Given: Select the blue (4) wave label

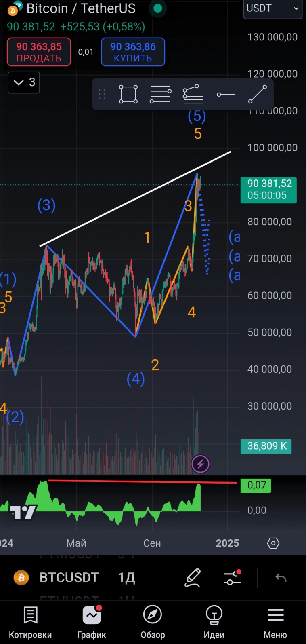Looking at the screenshot, I should (136, 379).
